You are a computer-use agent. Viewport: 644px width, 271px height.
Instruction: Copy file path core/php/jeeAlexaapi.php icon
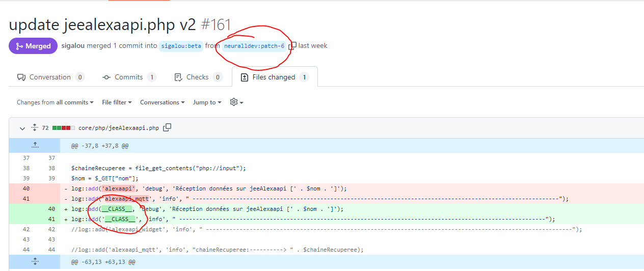click(167, 127)
